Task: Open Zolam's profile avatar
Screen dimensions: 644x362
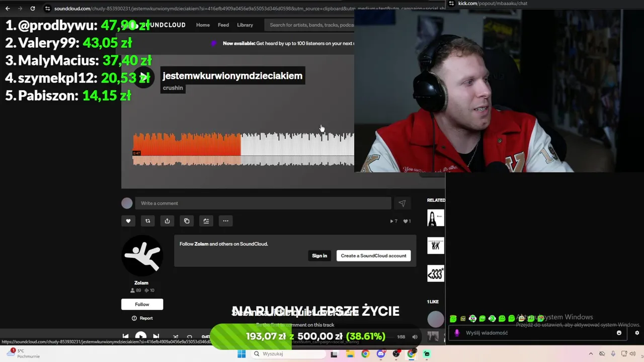Action: click(142, 255)
